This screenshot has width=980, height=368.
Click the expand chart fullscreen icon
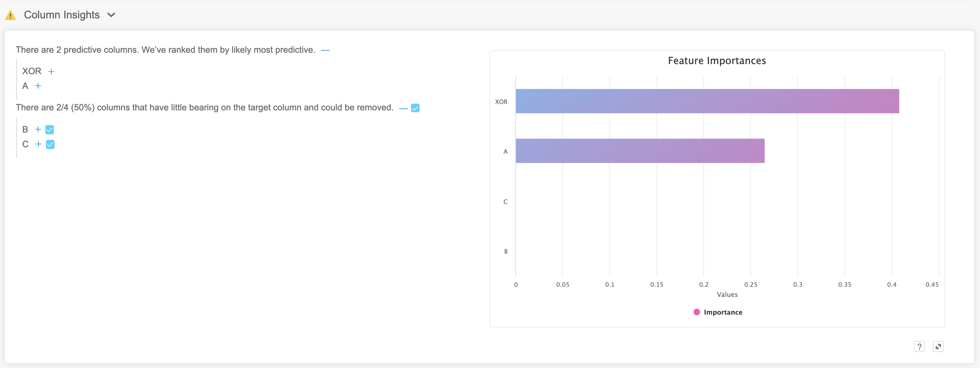tap(938, 347)
